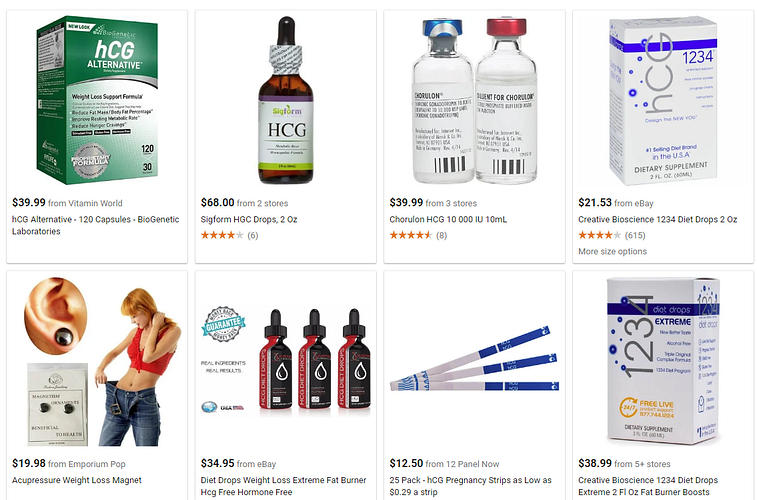The height and width of the screenshot is (500, 757).
Task: Open Sigform HGC Drops, 2 Oz title
Action: (249, 219)
